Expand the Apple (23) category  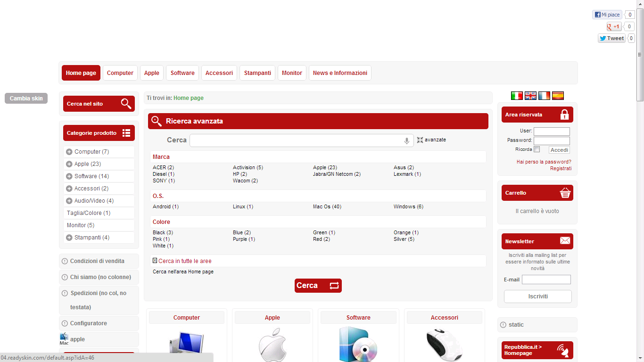click(x=69, y=164)
